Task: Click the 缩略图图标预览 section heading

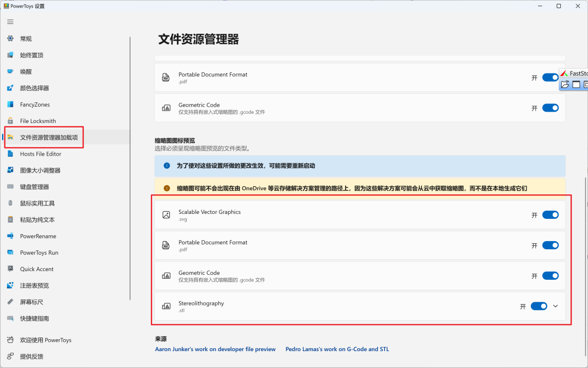Action: (175, 140)
